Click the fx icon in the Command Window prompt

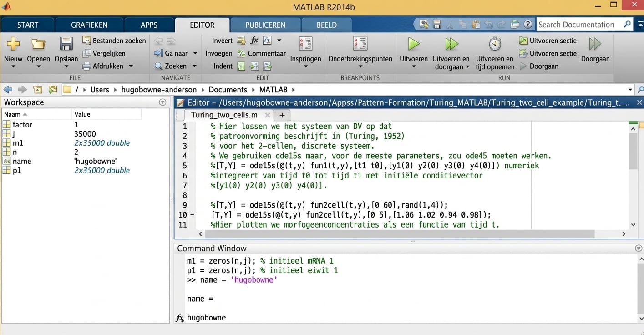[180, 318]
